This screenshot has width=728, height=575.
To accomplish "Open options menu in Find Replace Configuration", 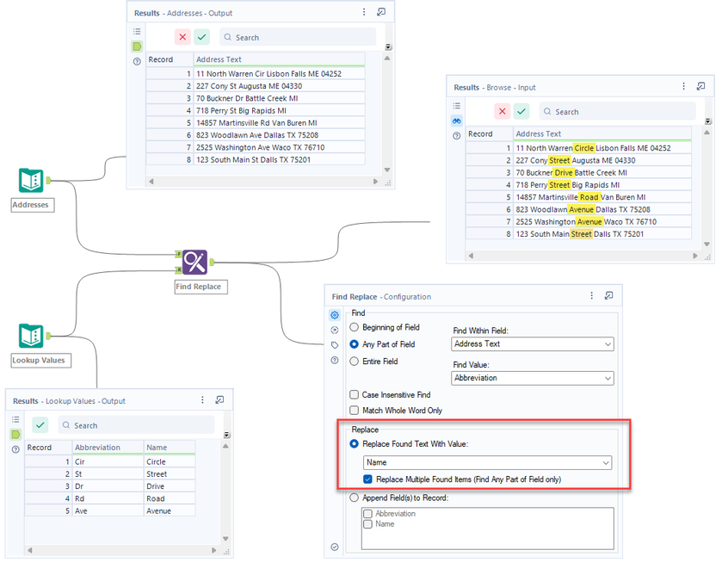I will coord(591,296).
